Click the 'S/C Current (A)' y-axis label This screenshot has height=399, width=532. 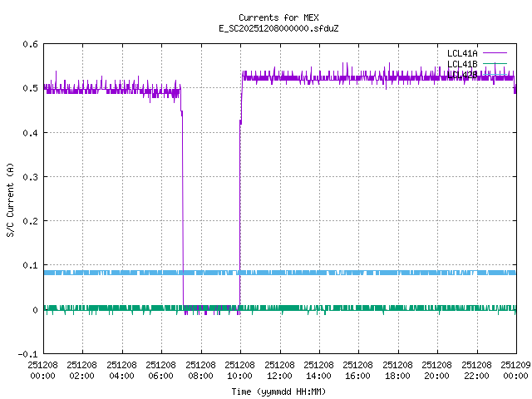10,199
